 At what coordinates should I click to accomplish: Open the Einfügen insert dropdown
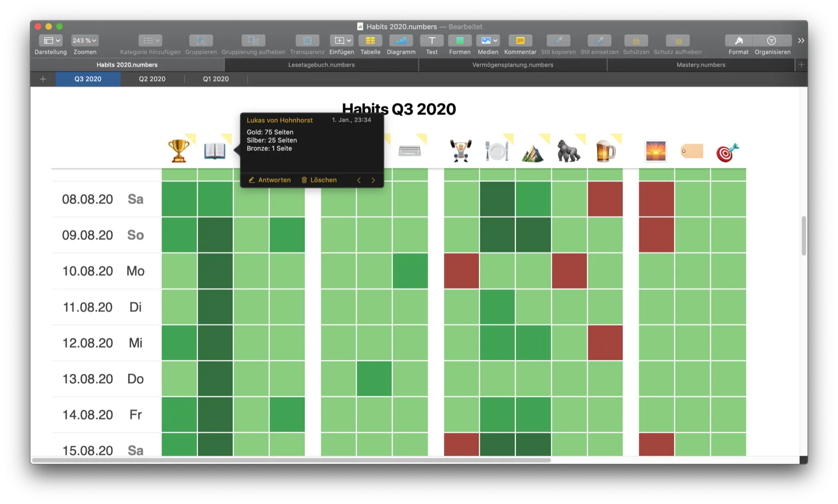(341, 40)
